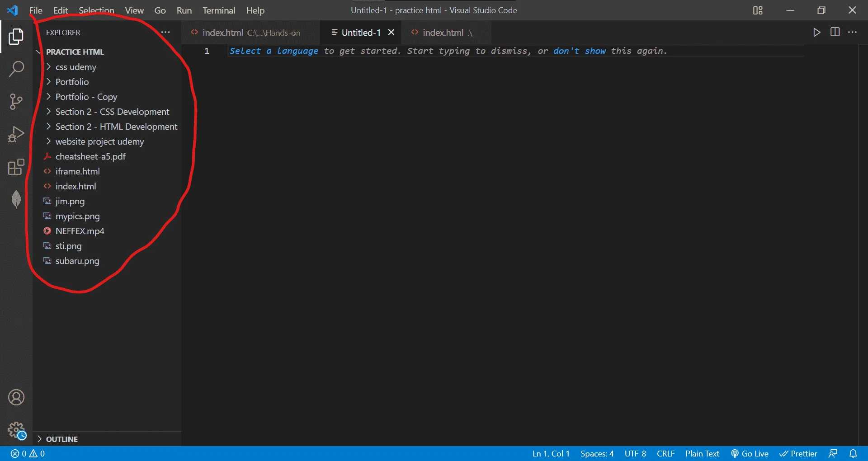
Task: Open the Manage gear icon
Action: (16, 430)
